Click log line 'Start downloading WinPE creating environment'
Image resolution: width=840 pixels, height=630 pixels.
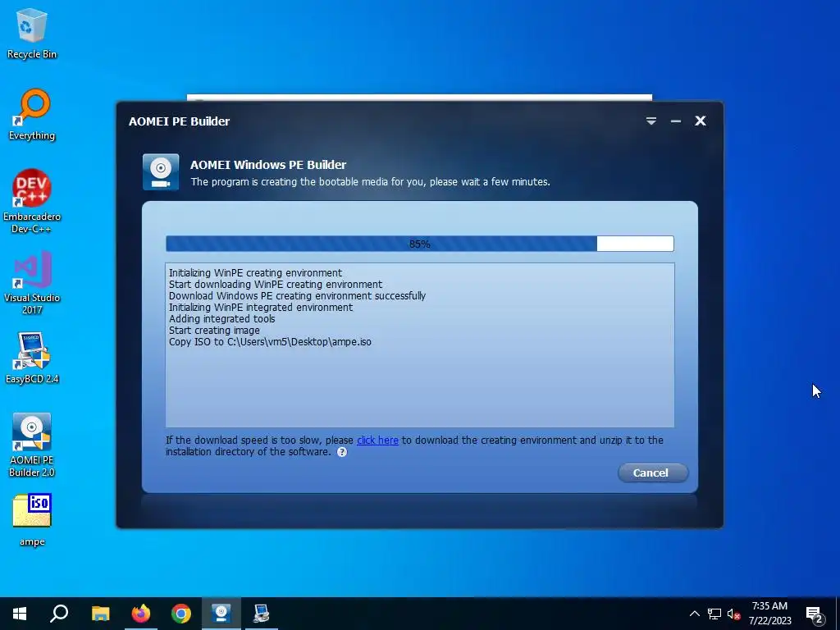tap(276, 285)
